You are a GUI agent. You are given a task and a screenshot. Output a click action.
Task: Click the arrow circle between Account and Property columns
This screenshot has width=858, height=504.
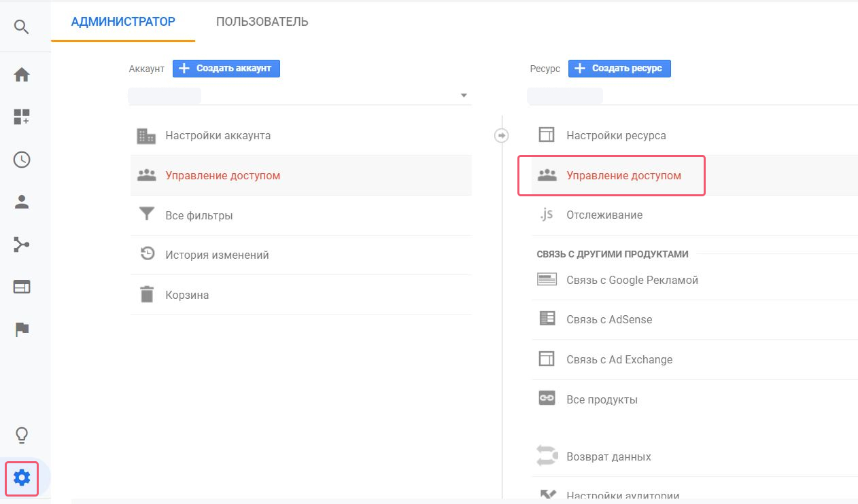tap(501, 136)
